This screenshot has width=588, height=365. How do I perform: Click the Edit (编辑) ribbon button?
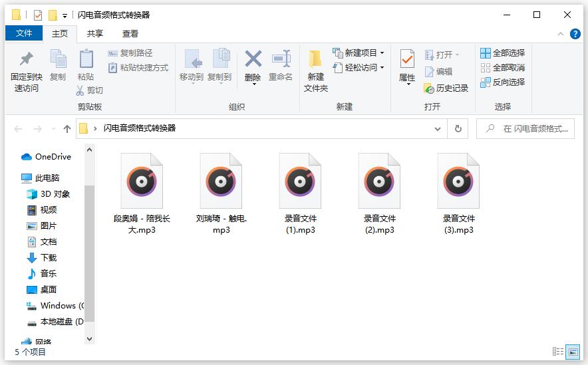[438, 71]
